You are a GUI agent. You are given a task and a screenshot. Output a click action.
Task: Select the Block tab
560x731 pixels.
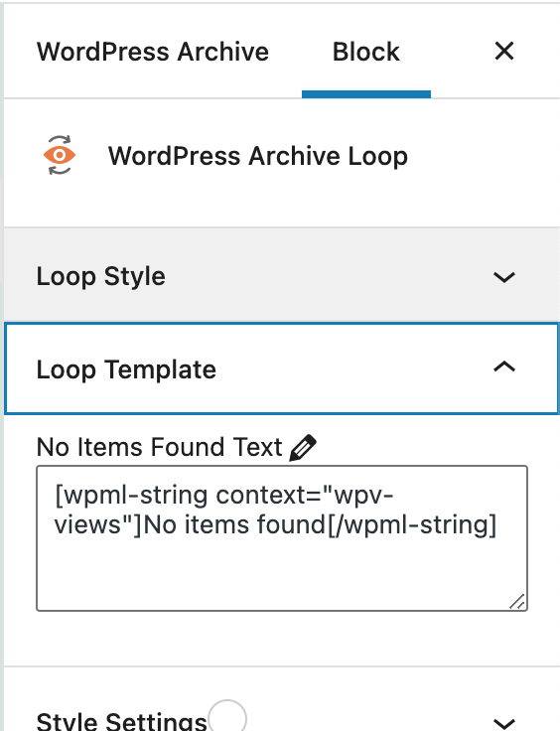click(x=366, y=52)
